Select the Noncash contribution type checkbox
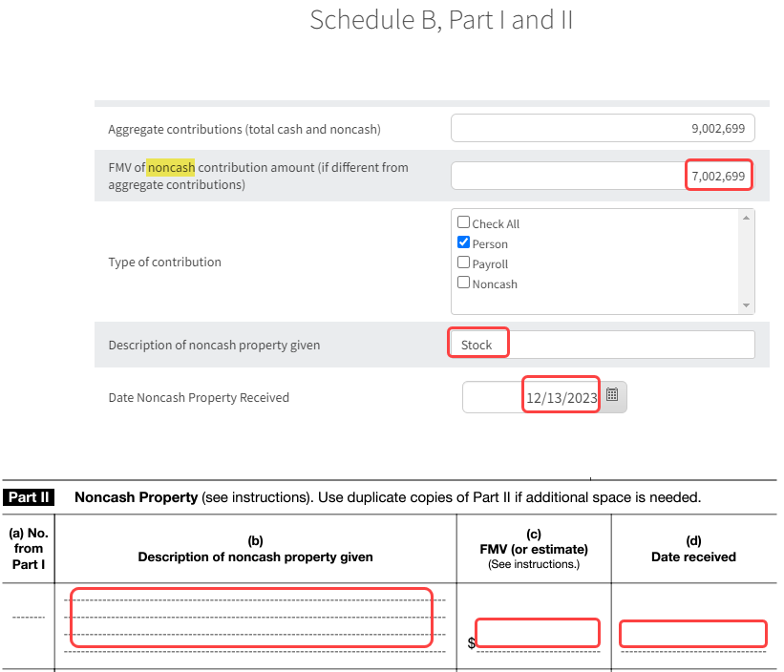 pyautogui.click(x=464, y=283)
